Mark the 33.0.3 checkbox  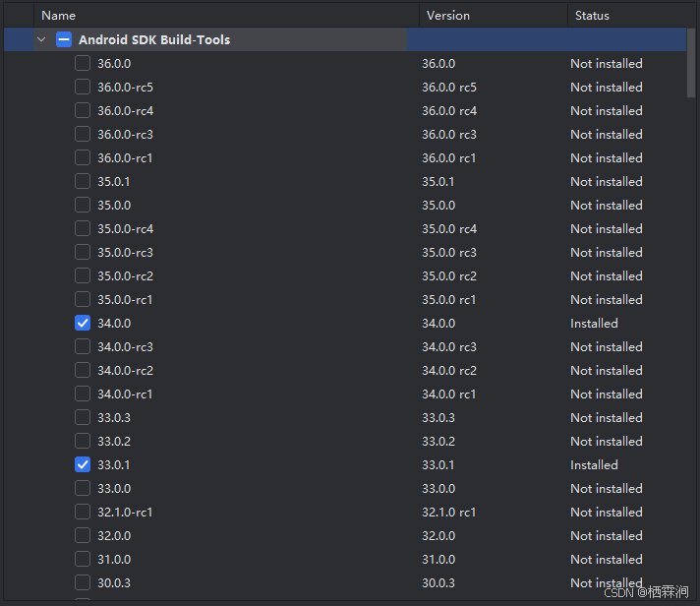[x=83, y=417]
